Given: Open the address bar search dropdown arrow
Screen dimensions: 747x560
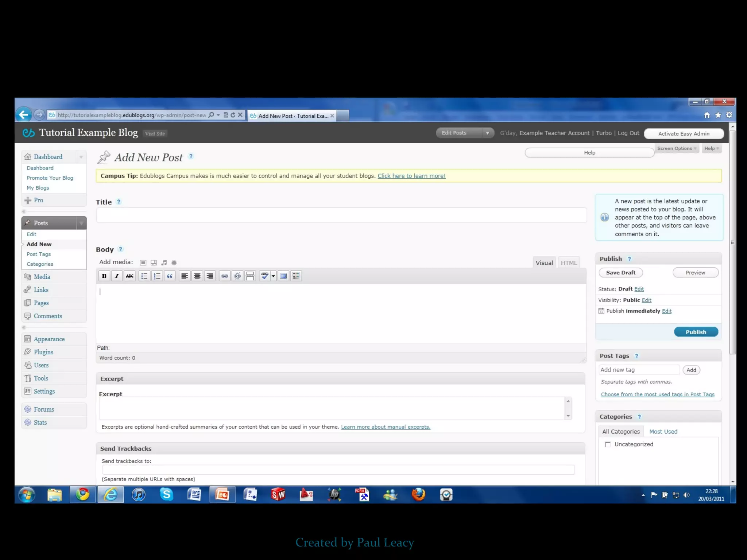Looking at the screenshot, I should (x=218, y=115).
